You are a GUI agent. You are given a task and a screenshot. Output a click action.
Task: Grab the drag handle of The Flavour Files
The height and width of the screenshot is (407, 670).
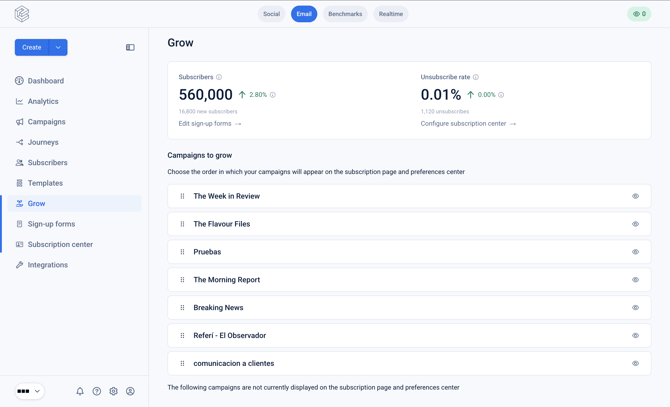click(182, 224)
